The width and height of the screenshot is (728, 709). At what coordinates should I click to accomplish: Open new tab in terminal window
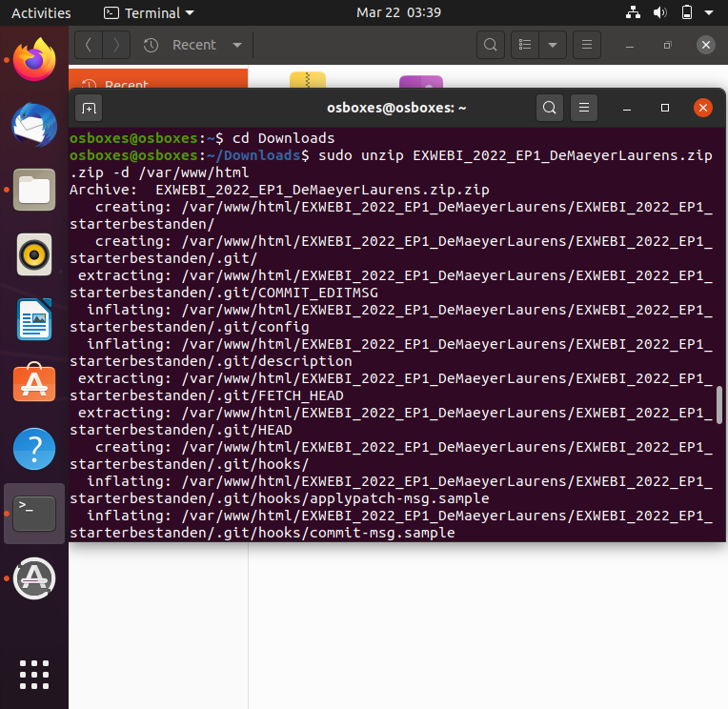point(89,109)
